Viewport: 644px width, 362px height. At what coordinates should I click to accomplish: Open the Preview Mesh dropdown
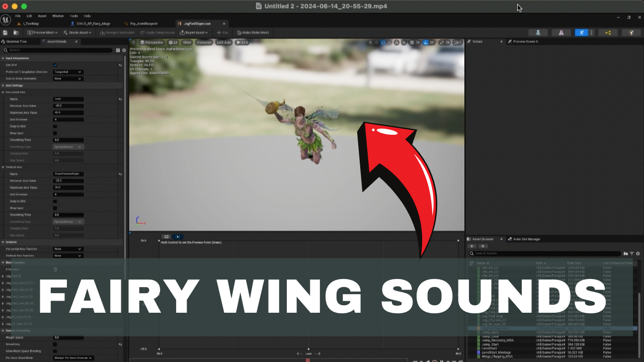(42, 32)
